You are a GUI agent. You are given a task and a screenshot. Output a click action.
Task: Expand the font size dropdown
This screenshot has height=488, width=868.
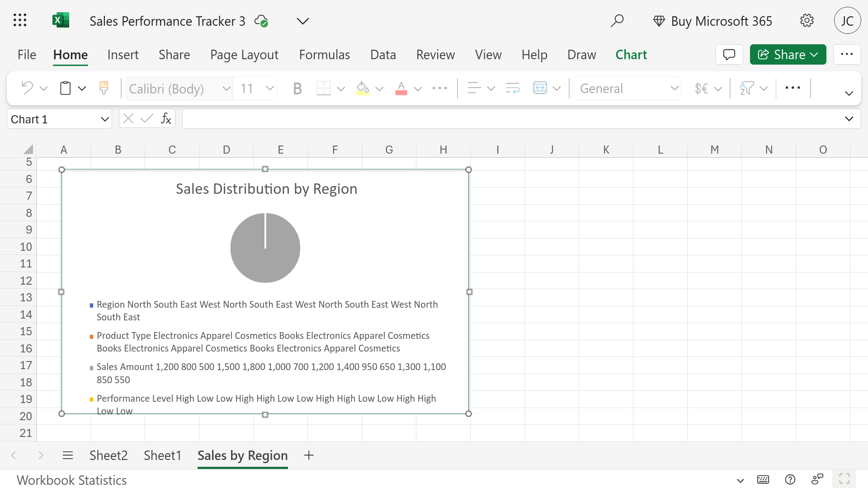coord(270,88)
